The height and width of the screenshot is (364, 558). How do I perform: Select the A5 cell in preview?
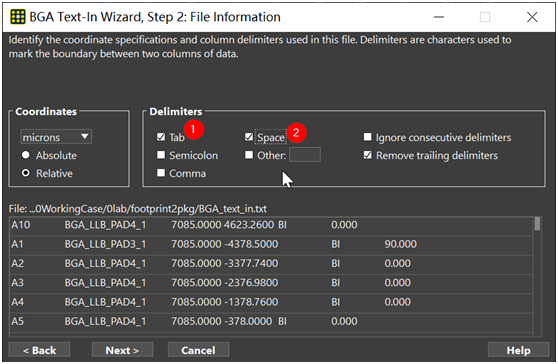click(x=17, y=321)
